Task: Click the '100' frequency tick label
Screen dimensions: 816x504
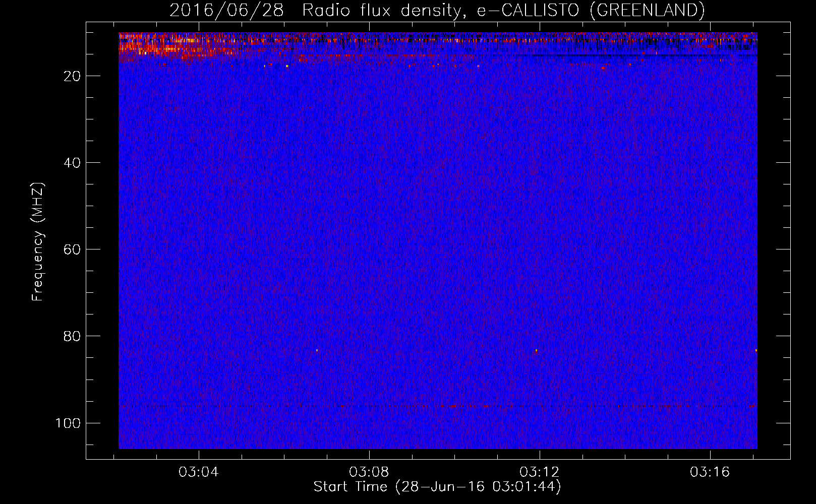Action: [x=68, y=423]
